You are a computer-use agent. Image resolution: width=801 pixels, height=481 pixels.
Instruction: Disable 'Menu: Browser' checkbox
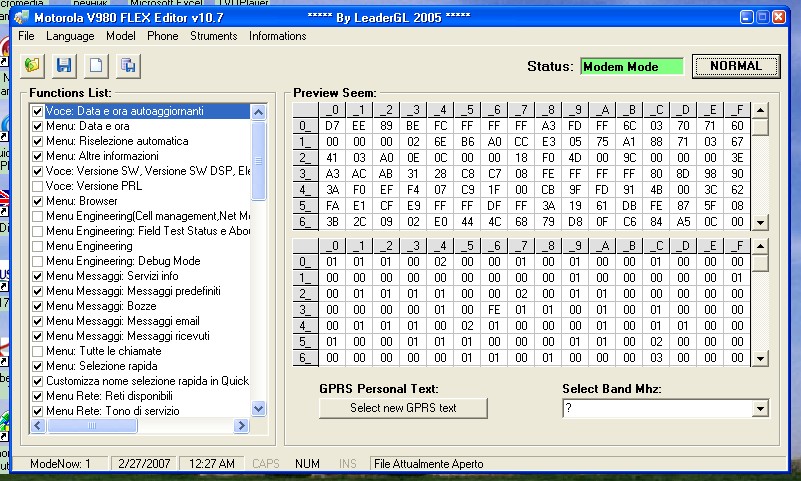tap(37, 201)
